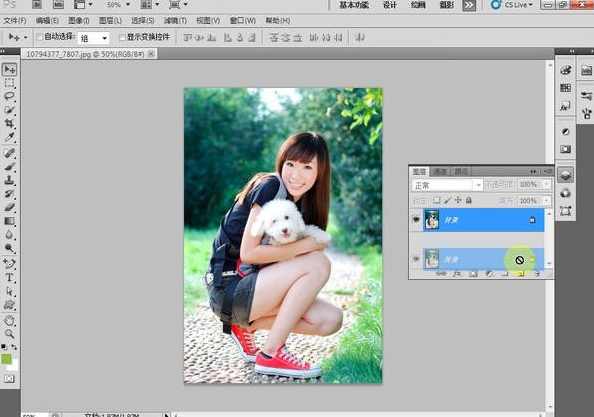Open the 图层(L) menu
The height and width of the screenshot is (417, 594).
110,20
